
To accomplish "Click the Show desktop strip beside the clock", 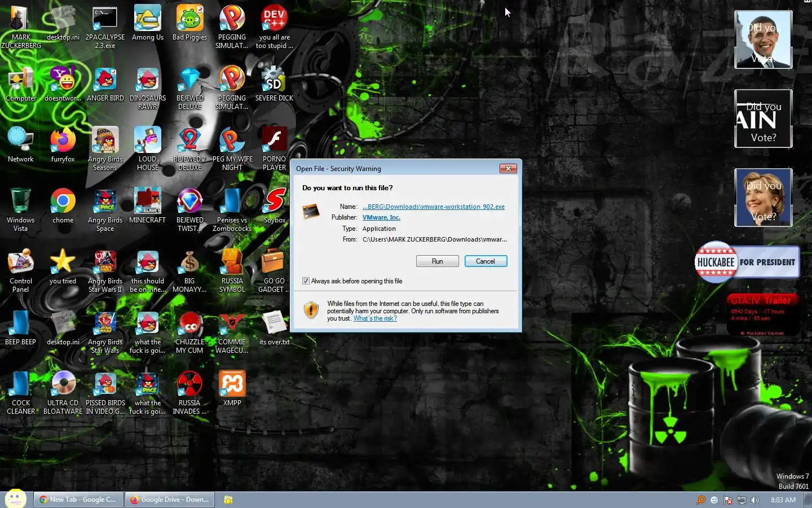I will tap(807, 500).
